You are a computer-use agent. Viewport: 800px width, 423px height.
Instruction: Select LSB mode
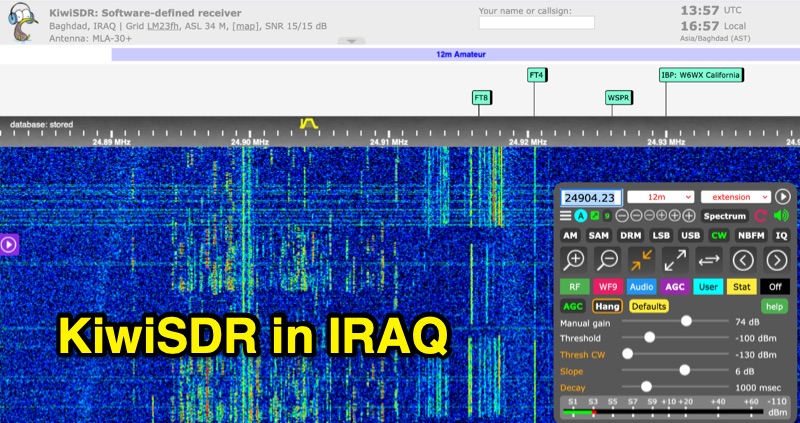[661, 236]
